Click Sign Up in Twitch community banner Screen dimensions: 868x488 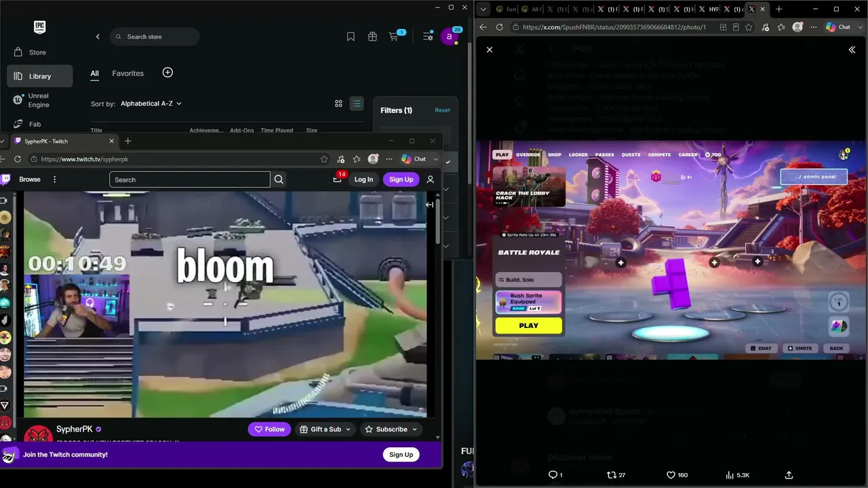pos(401,455)
